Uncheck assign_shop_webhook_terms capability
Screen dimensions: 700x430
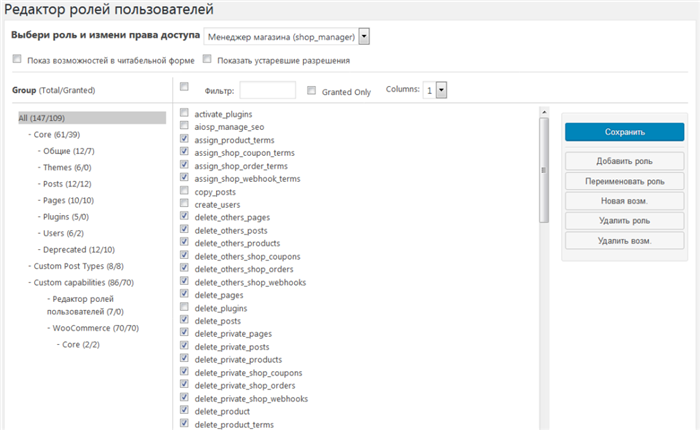184,177
